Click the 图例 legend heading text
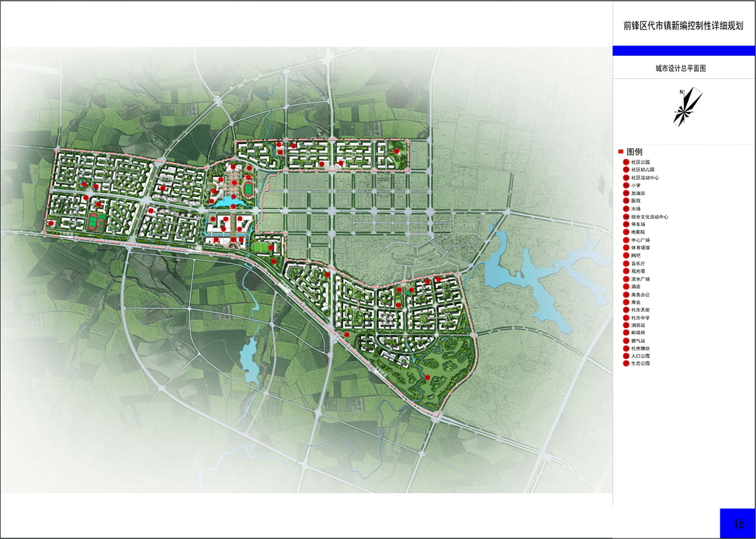This screenshot has height=539, width=756. (634, 152)
